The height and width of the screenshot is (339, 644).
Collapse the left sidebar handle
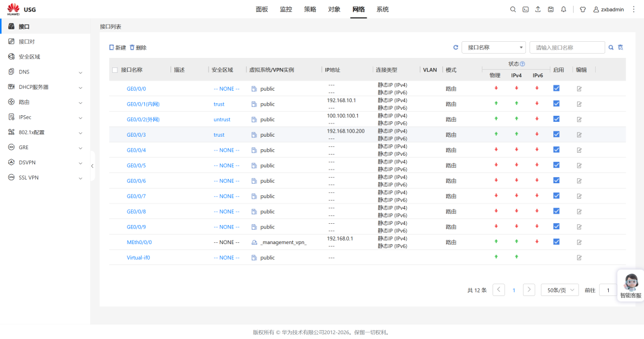[x=92, y=166]
